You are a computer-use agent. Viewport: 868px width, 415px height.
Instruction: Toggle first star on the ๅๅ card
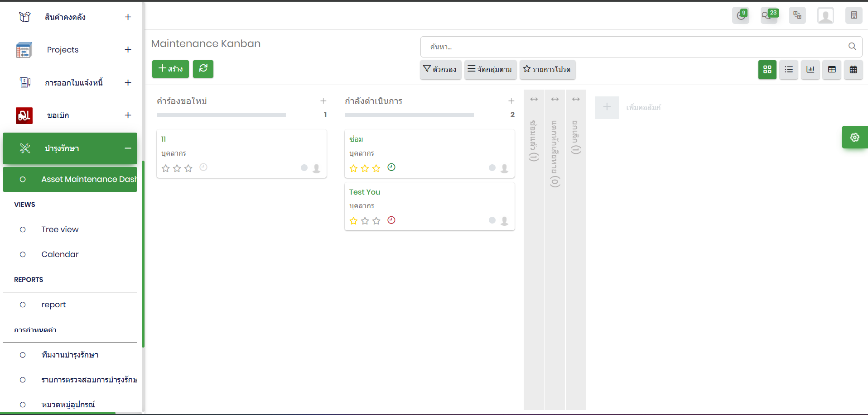tap(165, 168)
